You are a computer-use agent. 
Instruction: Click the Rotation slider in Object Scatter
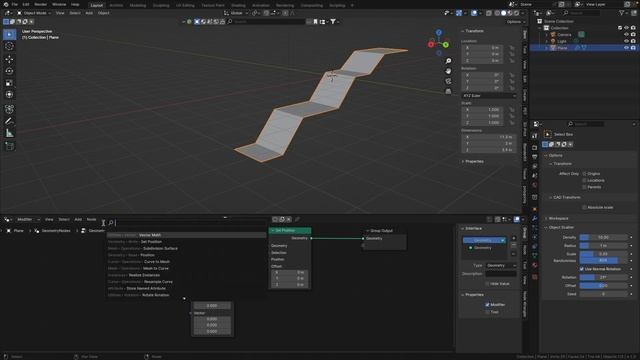point(603,278)
